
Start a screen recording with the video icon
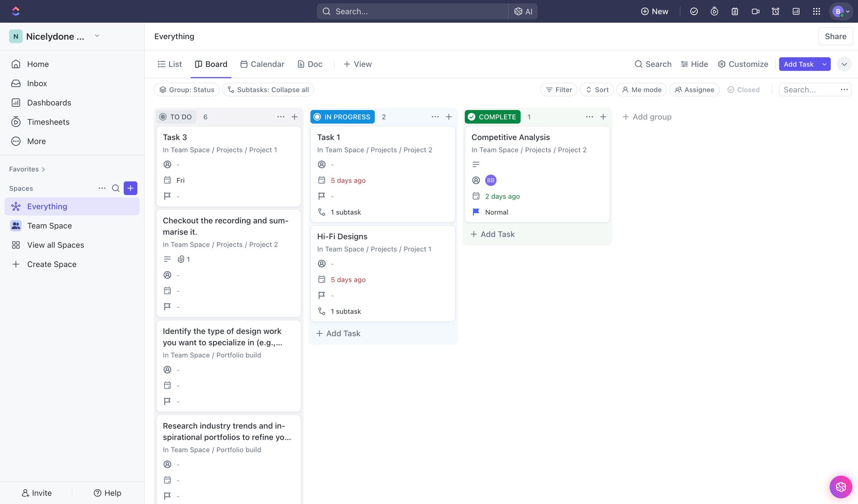756,11
